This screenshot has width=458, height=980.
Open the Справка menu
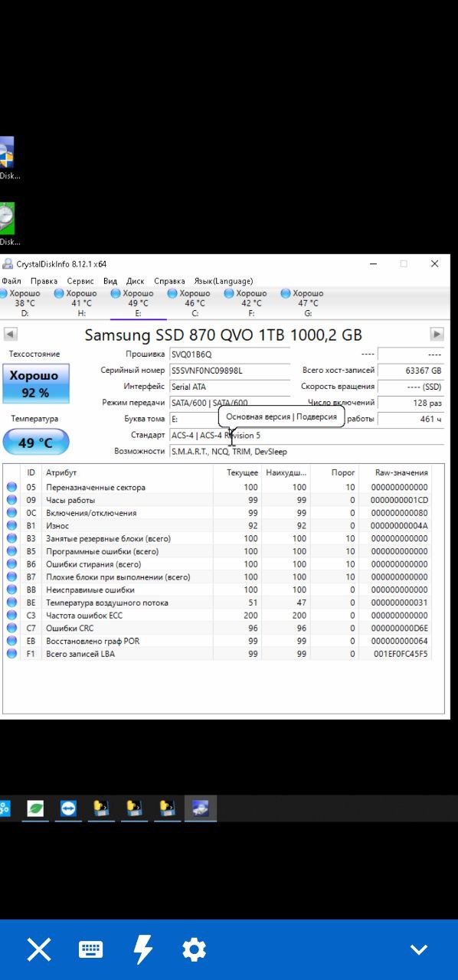pos(169,281)
